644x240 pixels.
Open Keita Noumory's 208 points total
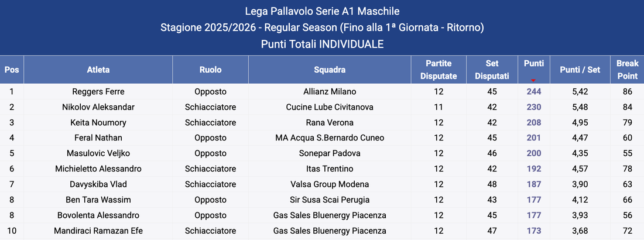[533, 123]
